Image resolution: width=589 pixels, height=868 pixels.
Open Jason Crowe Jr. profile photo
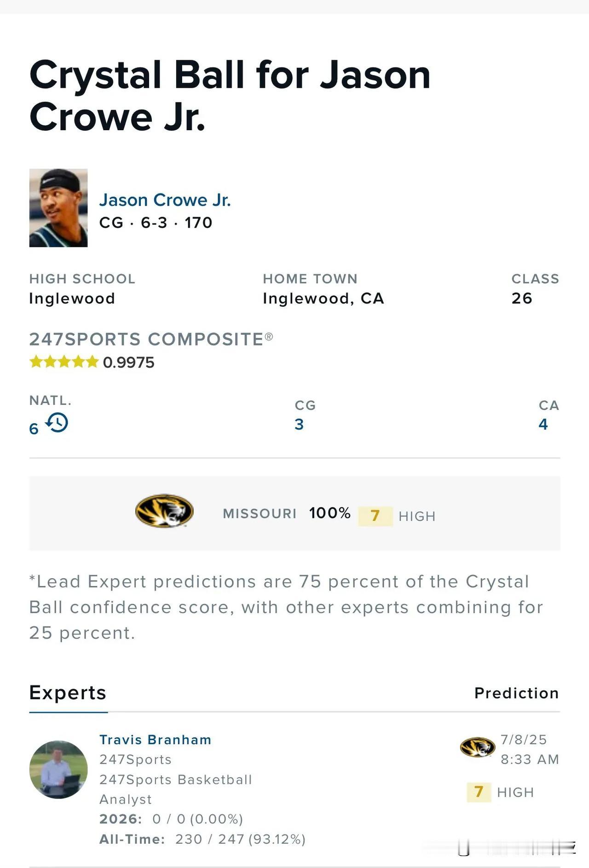[x=58, y=208]
